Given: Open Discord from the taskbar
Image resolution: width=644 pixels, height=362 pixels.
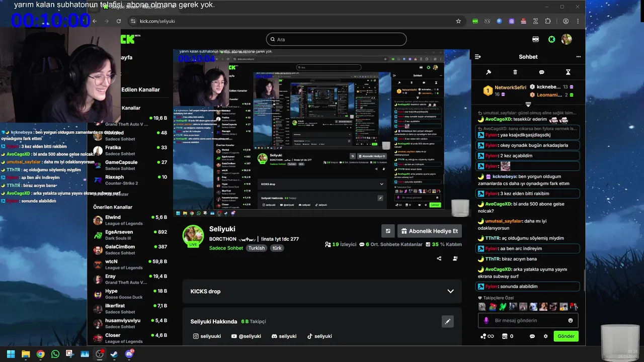Looking at the screenshot, I should (129, 354).
